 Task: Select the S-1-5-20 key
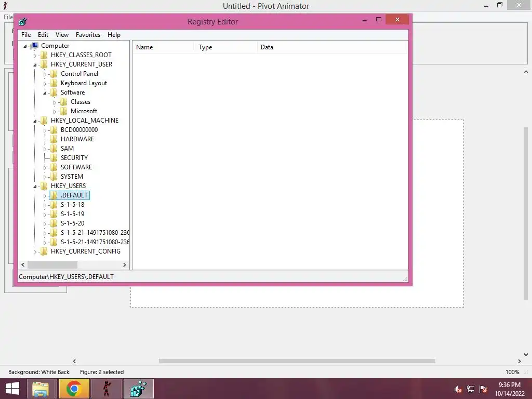pyautogui.click(x=72, y=223)
